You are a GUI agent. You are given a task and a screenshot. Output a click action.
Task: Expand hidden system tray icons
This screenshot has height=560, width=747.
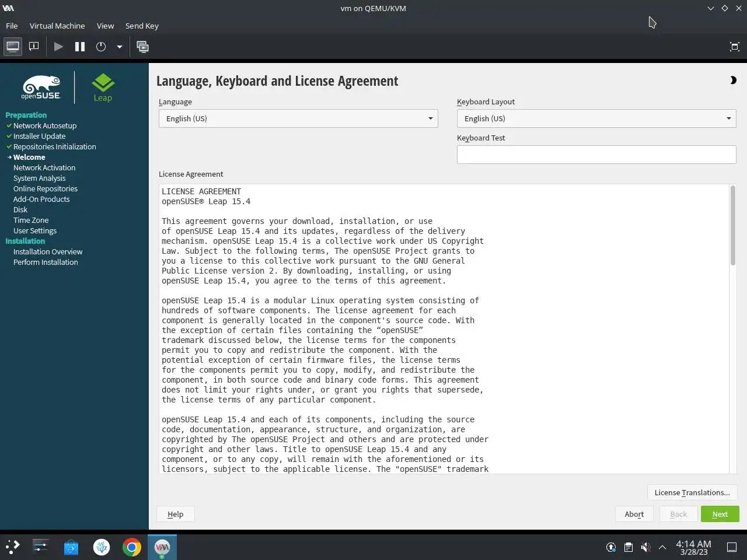click(662, 547)
